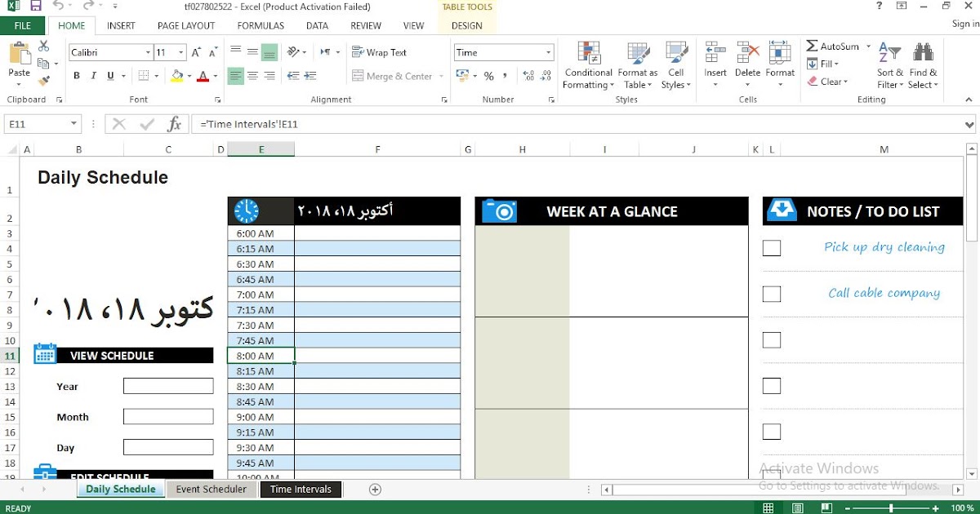980x514 pixels.
Task: Check the box next to Pick up dry cleaning
Action: tap(771, 247)
